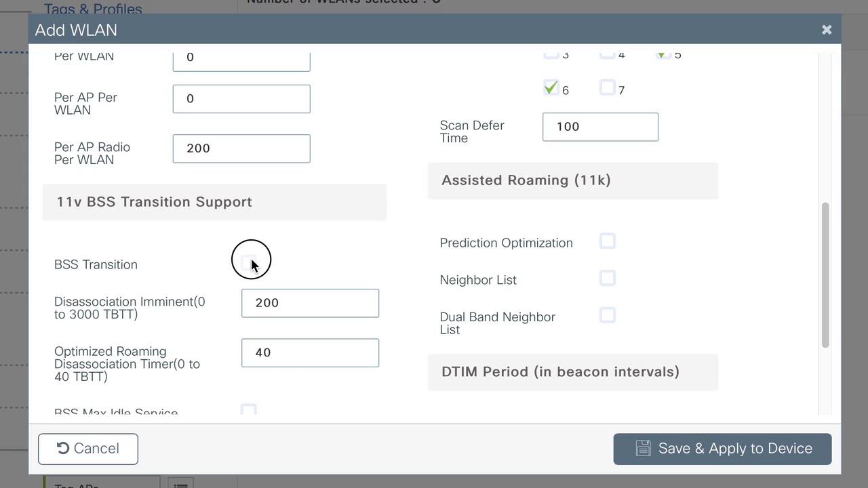This screenshot has width=868, height=488.
Task: Click the Per AP Per WLAN field
Action: point(241,99)
